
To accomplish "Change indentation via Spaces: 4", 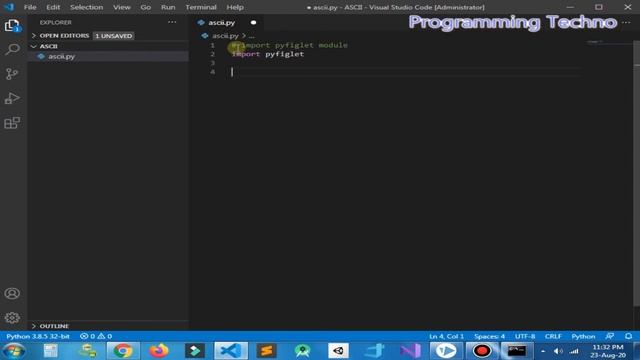I will pyautogui.click(x=489, y=336).
